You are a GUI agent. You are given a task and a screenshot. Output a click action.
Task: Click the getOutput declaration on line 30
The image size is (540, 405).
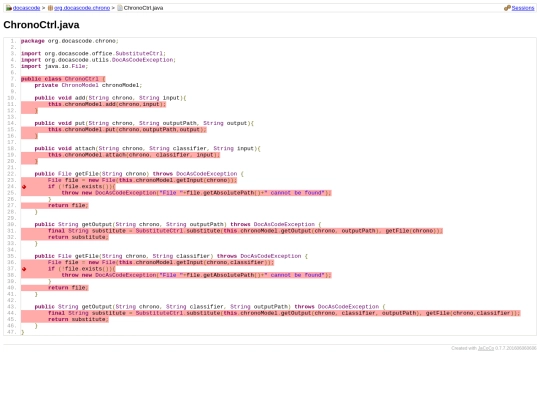click(x=178, y=225)
